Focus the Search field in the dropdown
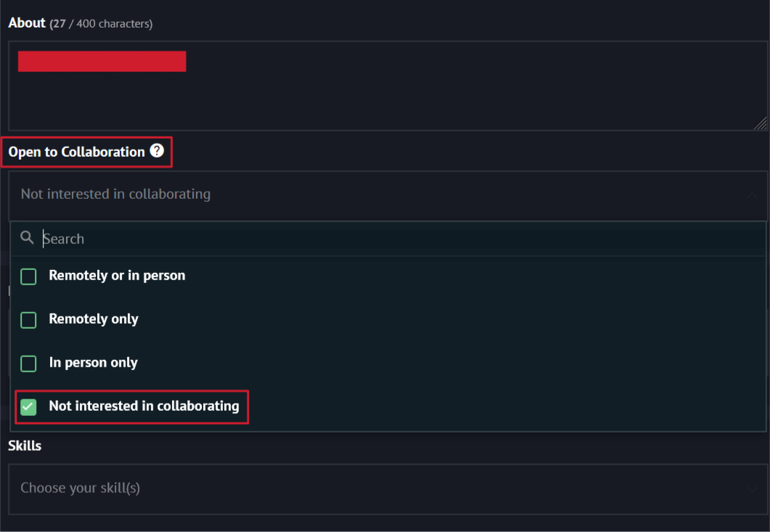 click(363, 239)
